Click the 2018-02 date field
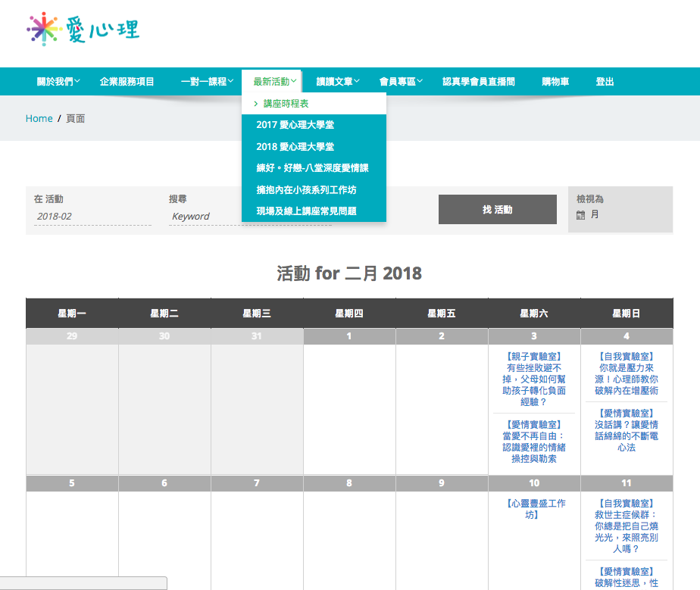Screen dimensions: 700x590 click(x=92, y=217)
